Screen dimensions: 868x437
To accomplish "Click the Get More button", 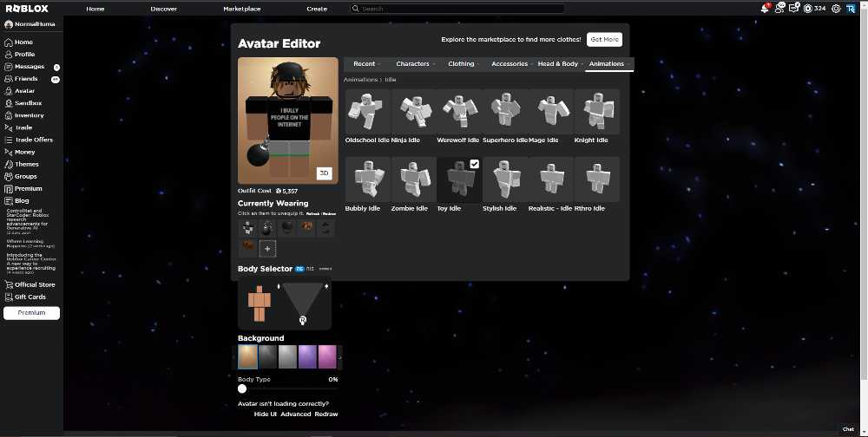I will (x=604, y=39).
